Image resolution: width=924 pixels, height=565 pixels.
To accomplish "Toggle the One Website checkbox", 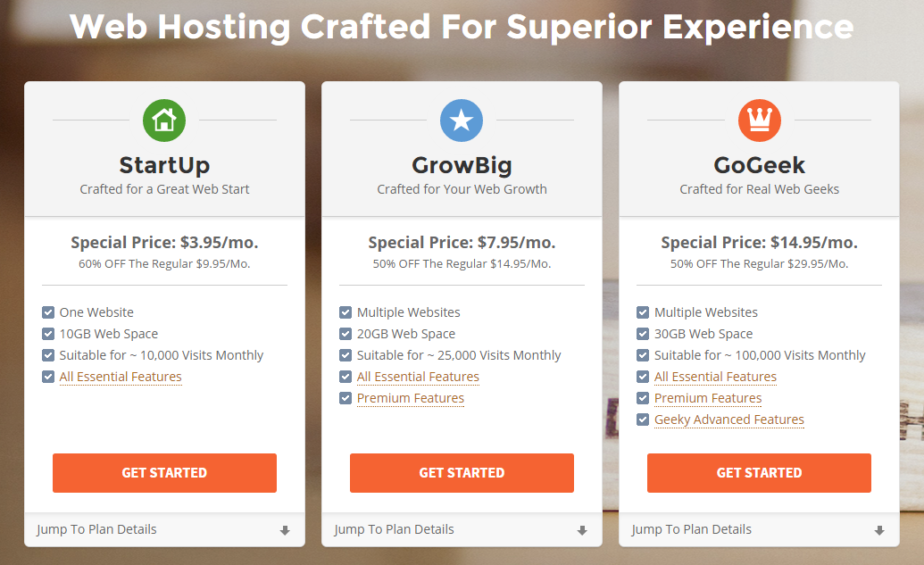I will (48, 312).
